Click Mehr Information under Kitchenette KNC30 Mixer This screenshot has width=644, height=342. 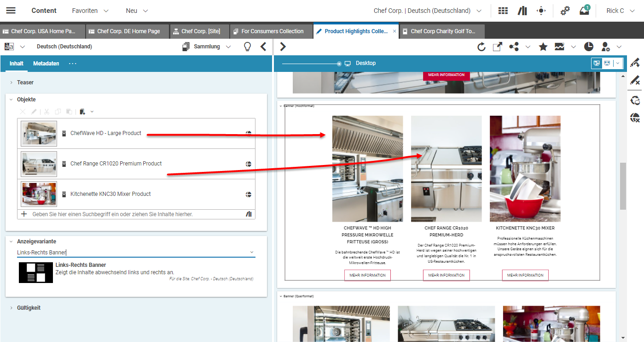point(525,275)
